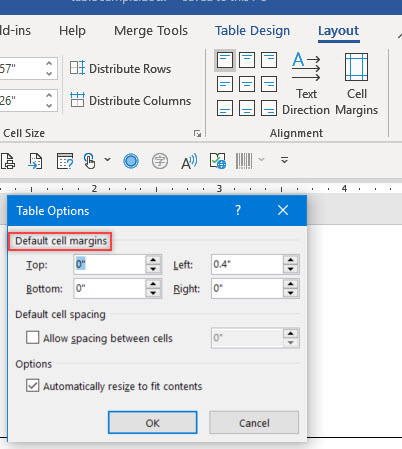
Task: Open the Help tab
Action: [x=72, y=31]
